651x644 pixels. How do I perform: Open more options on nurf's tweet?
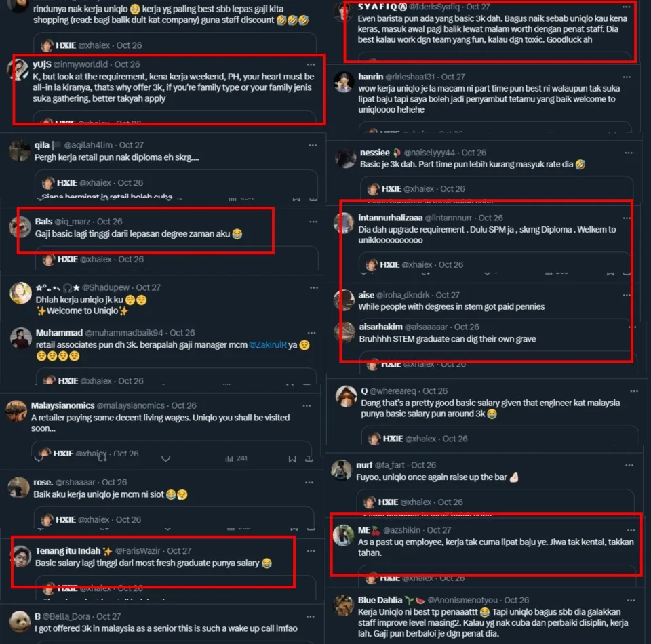(x=629, y=466)
